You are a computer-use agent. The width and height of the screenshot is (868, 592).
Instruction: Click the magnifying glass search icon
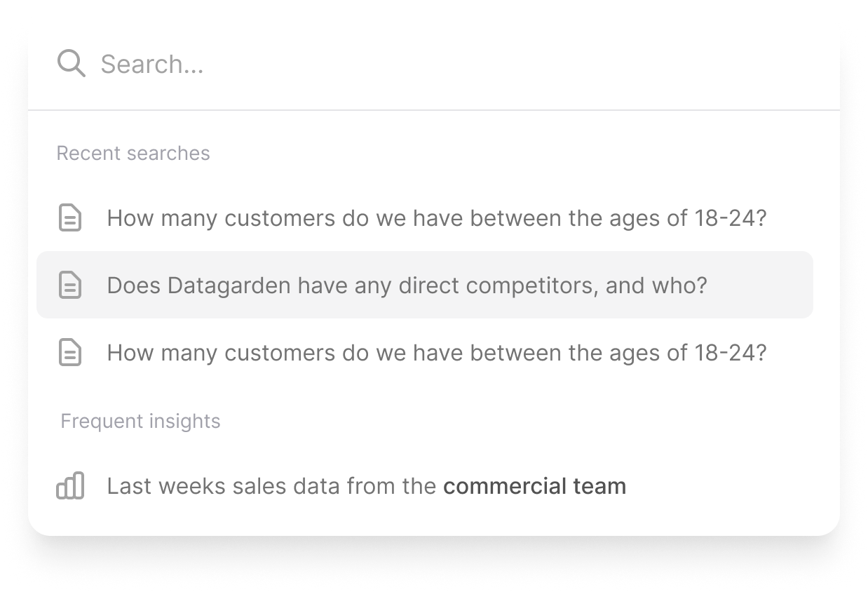pyautogui.click(x=71, y=64)
